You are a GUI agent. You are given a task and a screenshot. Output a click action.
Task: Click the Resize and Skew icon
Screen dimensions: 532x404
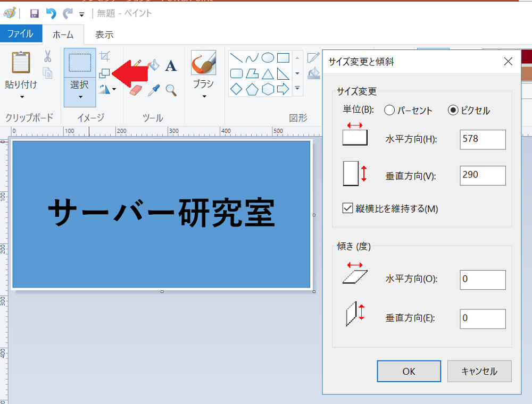coord(105,73)
